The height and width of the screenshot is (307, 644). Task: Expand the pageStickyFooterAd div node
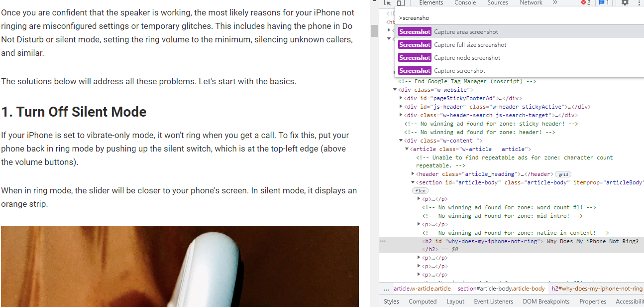click(401, 98)
